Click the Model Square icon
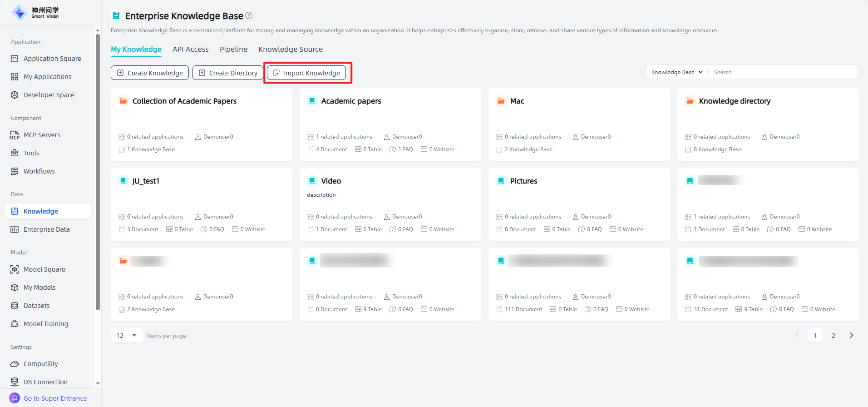 coord(15,269)
